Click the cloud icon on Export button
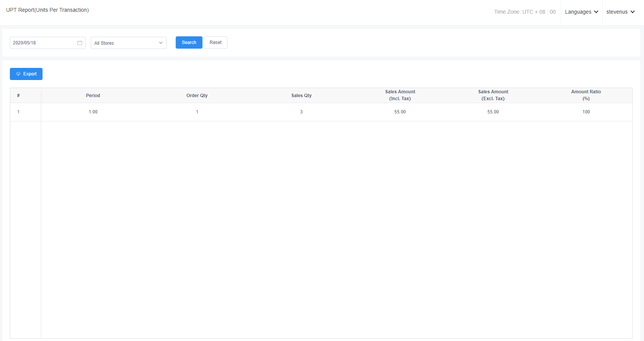 18,74
